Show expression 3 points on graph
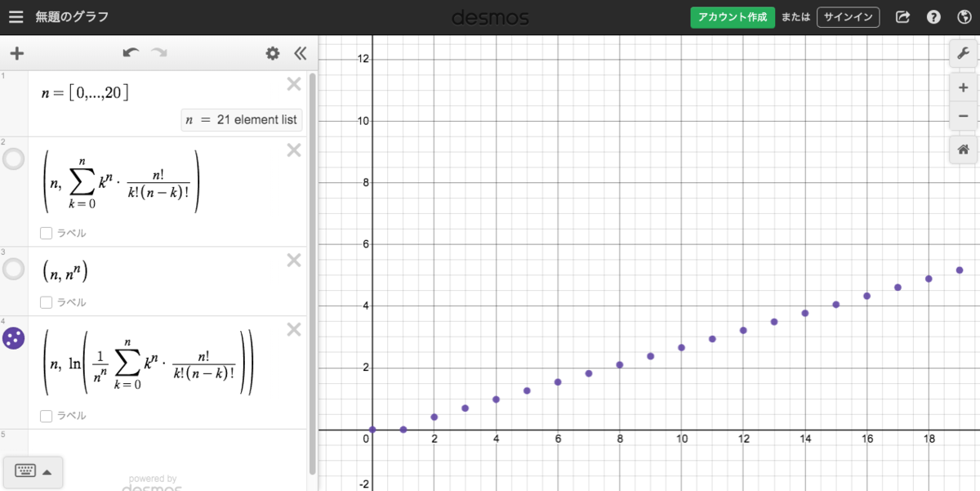Screen dimensions: 980x491 [x=14, y=269]
